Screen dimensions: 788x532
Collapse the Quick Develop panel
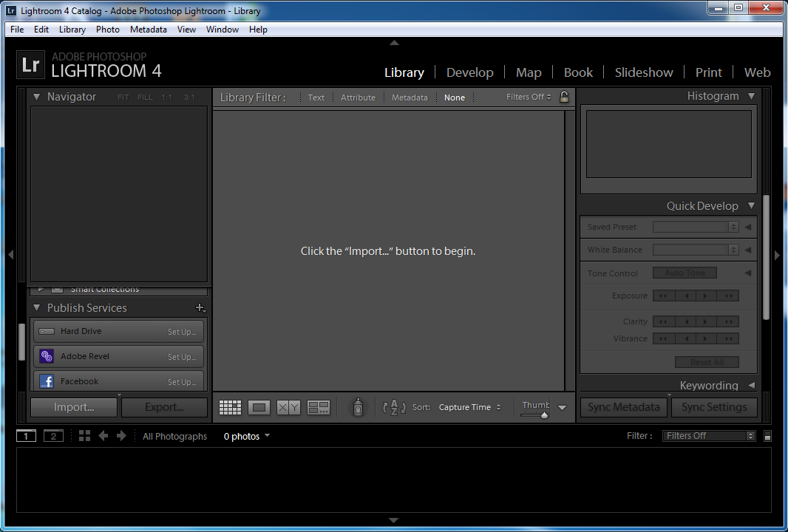click(x=751, y=205)
